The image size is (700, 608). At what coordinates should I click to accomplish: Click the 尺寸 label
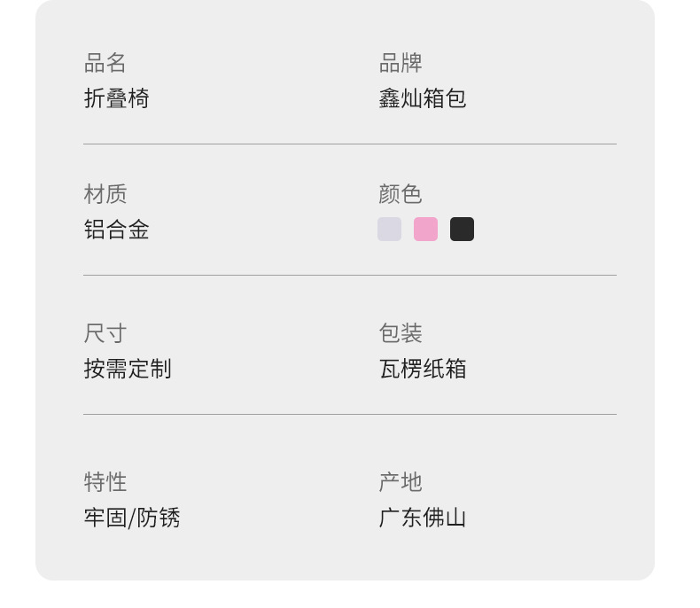105,333
